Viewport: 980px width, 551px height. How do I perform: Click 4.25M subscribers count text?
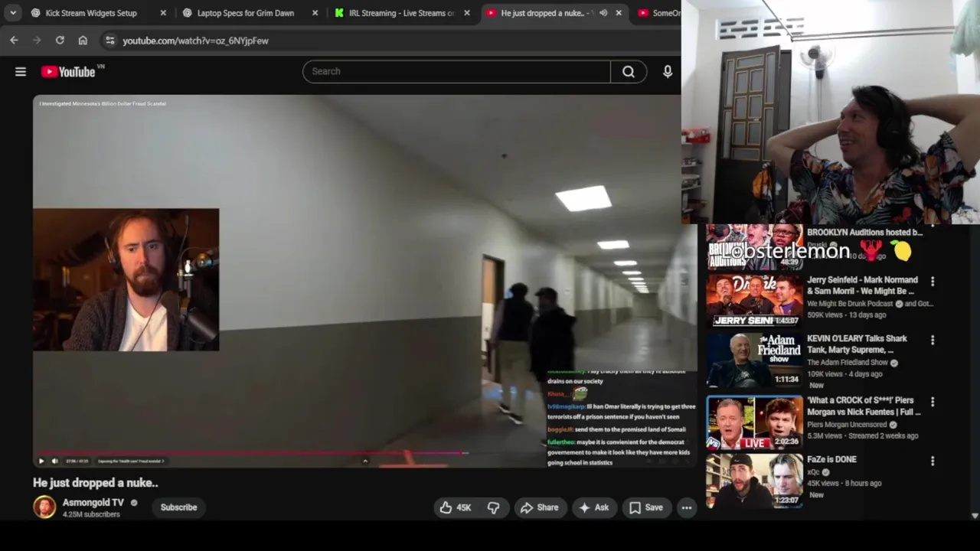tap(91, 515)
